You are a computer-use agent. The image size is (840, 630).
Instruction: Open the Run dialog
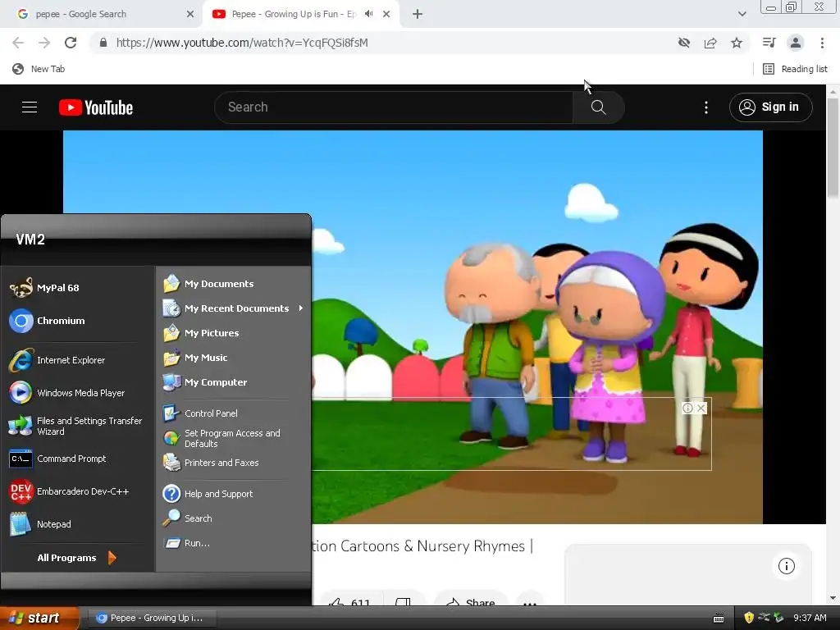(x=187, y=543)
